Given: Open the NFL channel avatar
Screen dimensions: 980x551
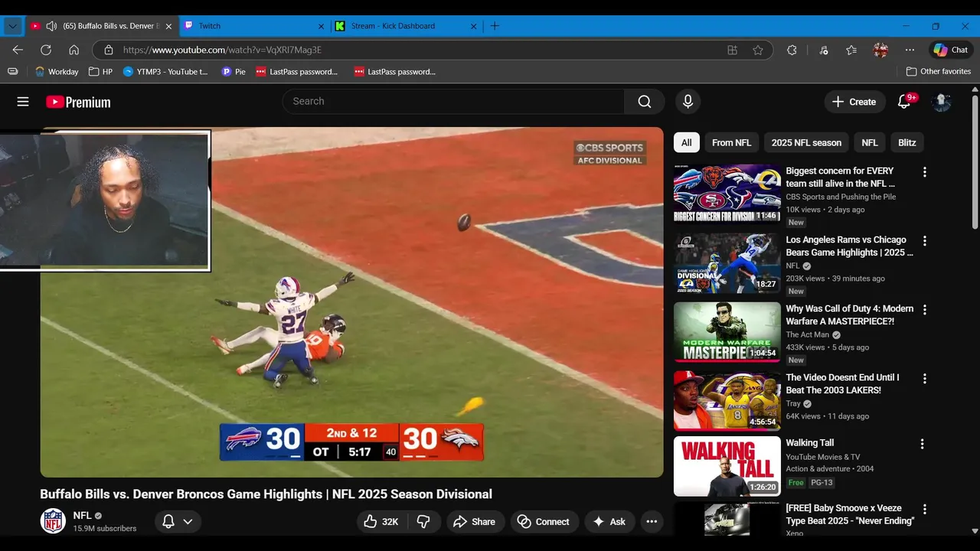Looking at the screenshot, I should (53, 521).
